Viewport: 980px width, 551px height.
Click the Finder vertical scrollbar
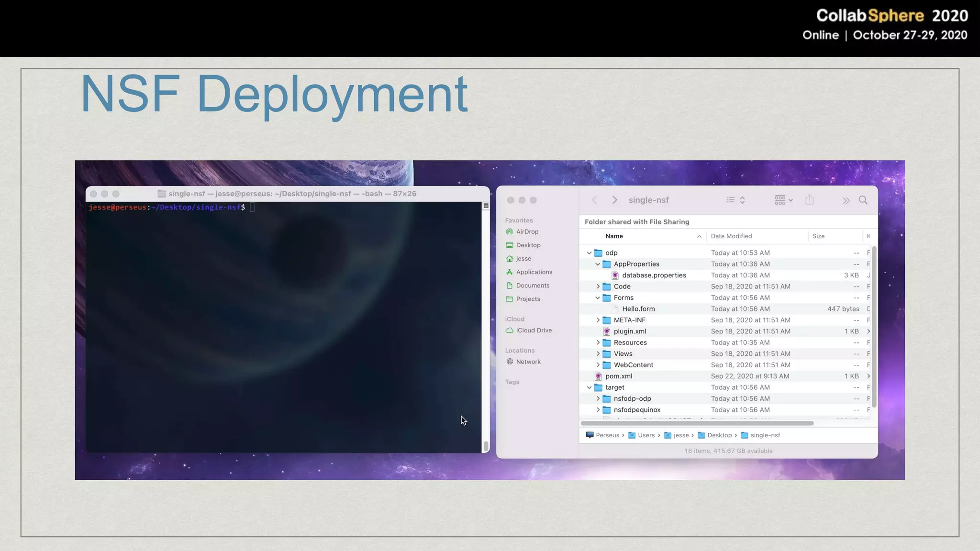click(874, 327)
